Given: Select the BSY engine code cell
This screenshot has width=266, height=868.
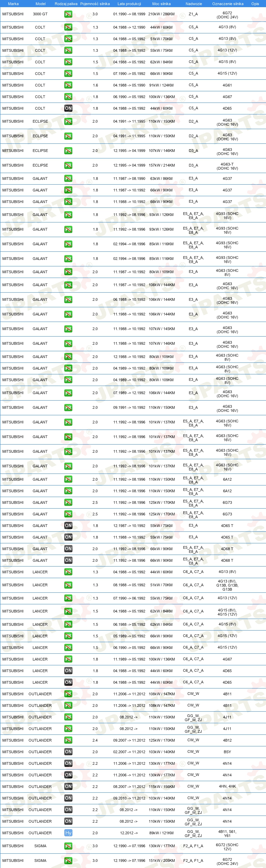Looking at the screenshot, I should (227, 751).
